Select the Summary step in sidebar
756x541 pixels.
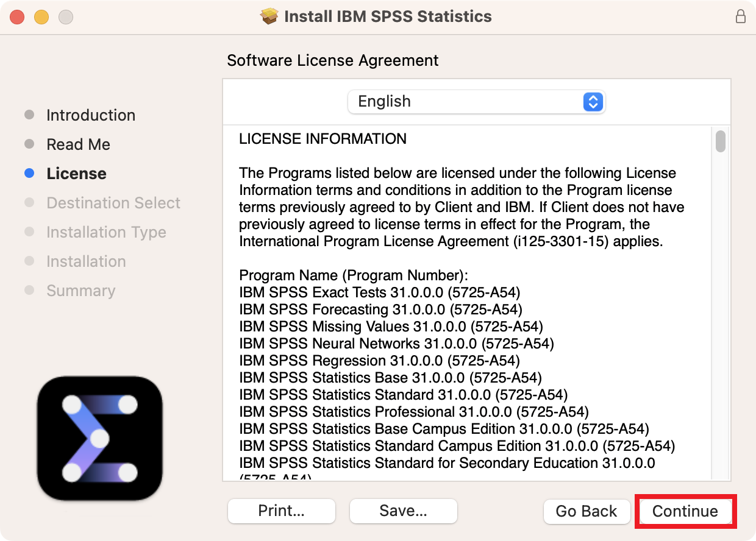(81, 291)
